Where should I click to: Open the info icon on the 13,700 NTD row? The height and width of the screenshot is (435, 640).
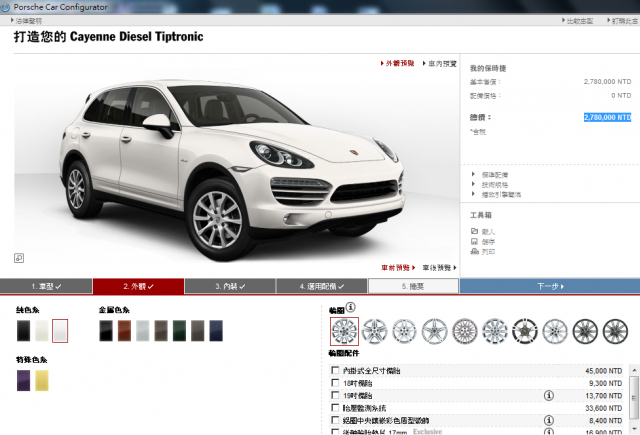pos(549,395)
